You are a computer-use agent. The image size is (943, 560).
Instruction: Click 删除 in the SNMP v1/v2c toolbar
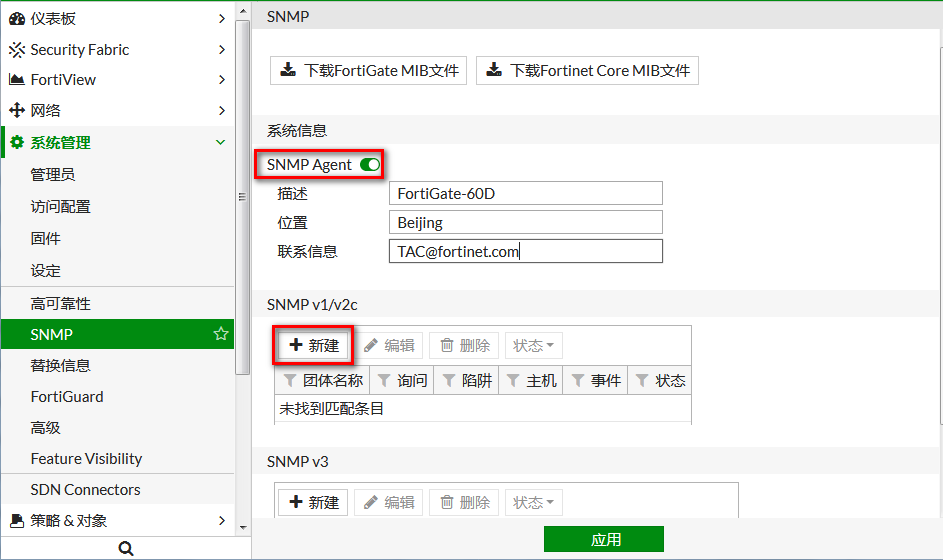point(464,345)
